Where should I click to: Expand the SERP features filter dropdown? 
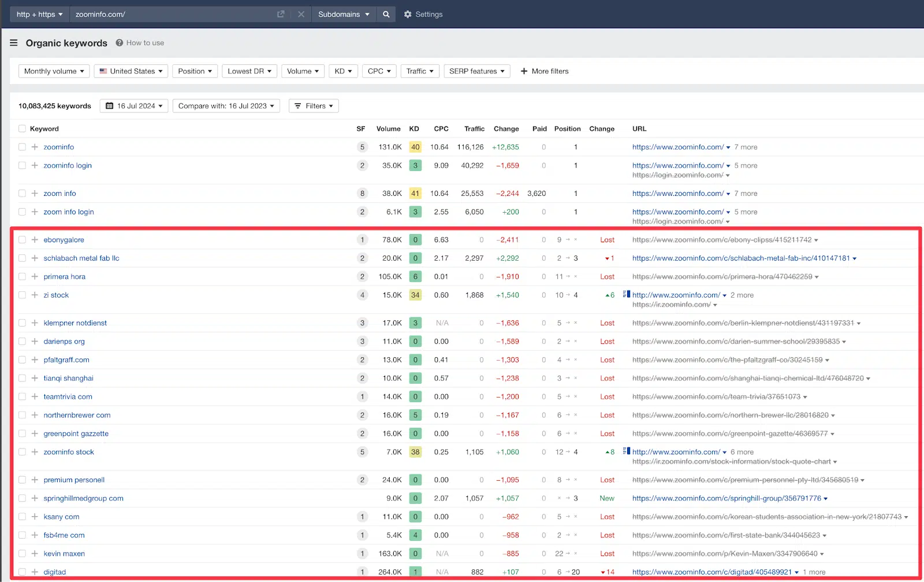tap(477, 71)
